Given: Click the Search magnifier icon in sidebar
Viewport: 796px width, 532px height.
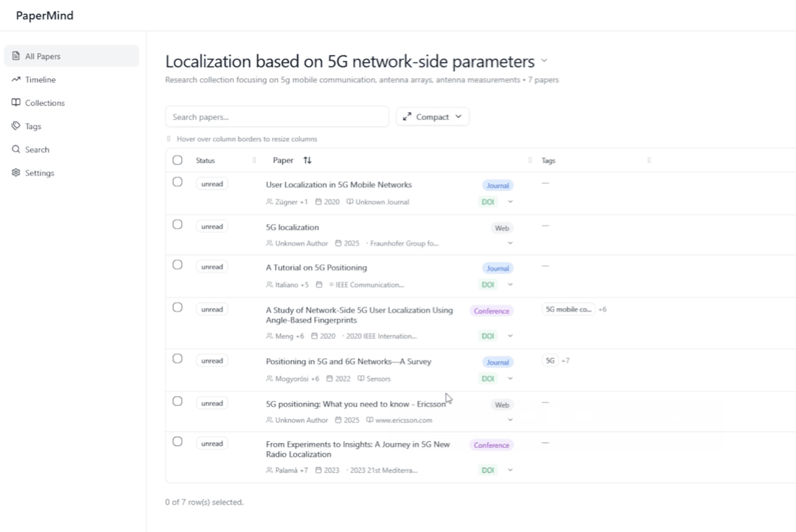Looking at the screenshot, I should 16,150.
